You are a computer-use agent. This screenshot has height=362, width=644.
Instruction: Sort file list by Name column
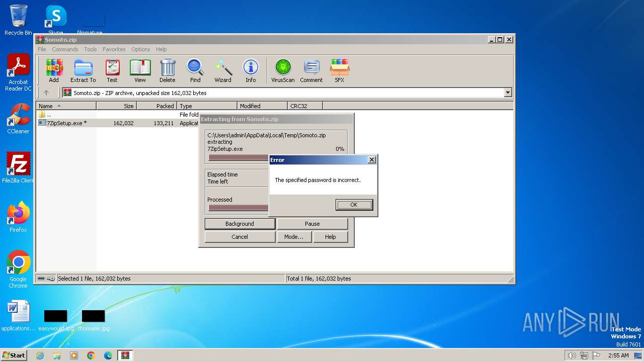(x=66, y=106)
